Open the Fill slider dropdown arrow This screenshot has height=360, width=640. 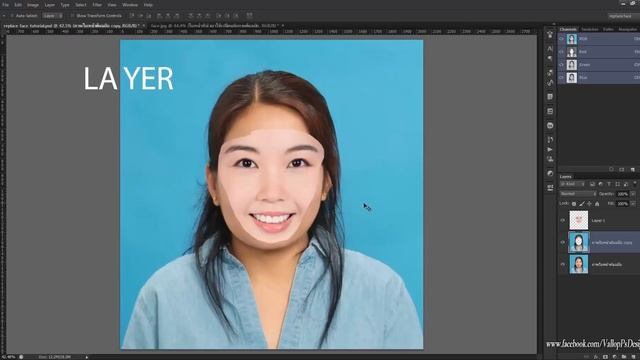(x=633, y=203)
